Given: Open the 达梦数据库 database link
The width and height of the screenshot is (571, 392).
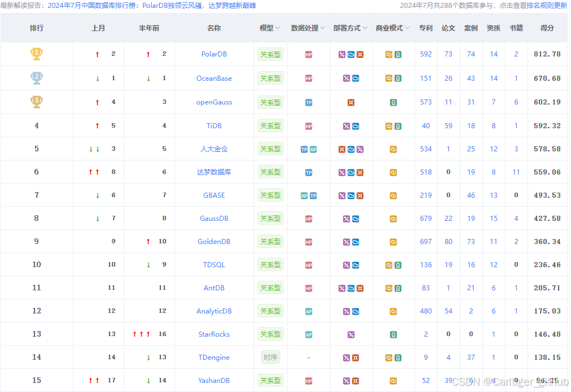Looking at the screenshot, I should pos(214,172).
